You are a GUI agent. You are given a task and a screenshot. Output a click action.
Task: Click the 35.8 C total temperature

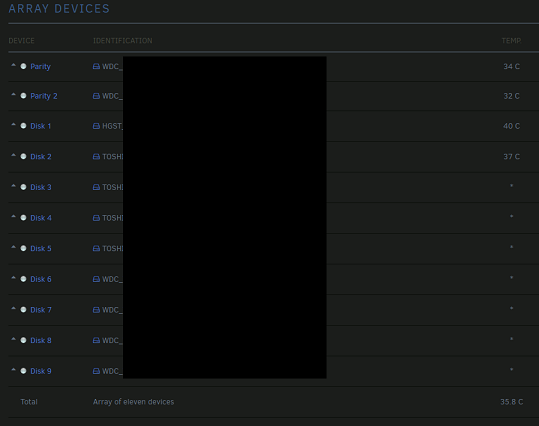tap(512, 402)
